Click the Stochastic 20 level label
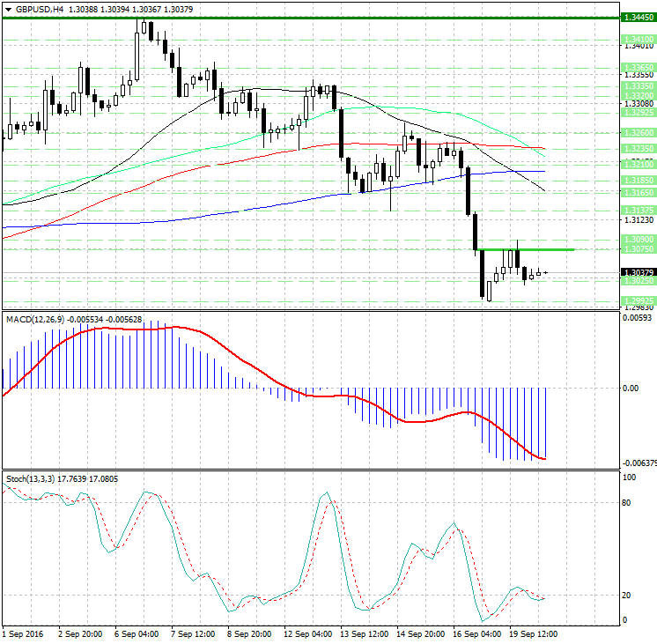 626,595
